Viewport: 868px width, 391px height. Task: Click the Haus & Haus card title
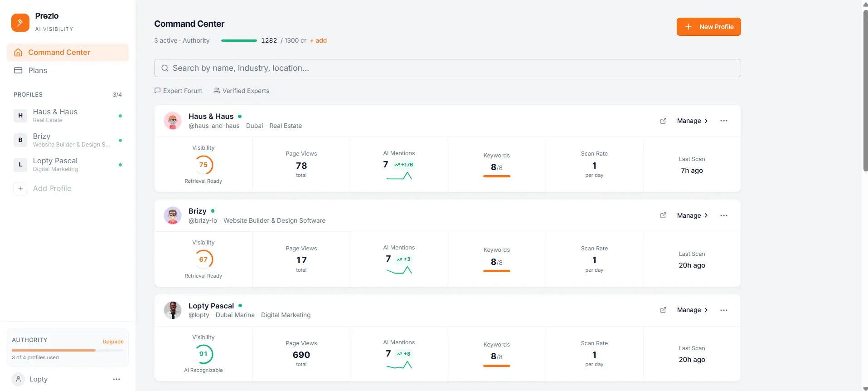[211, 116]
